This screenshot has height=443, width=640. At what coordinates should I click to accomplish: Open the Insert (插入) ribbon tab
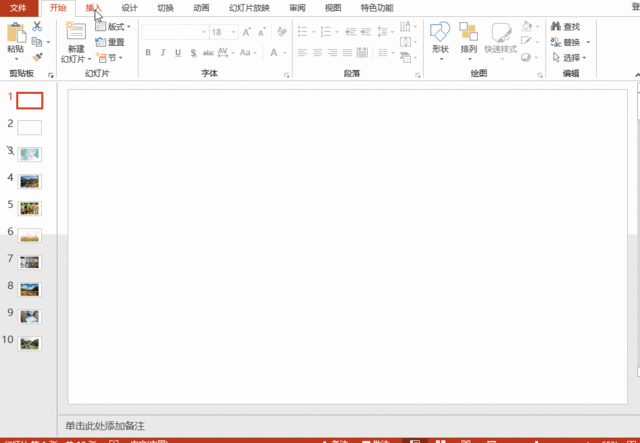tap(94, 8)
